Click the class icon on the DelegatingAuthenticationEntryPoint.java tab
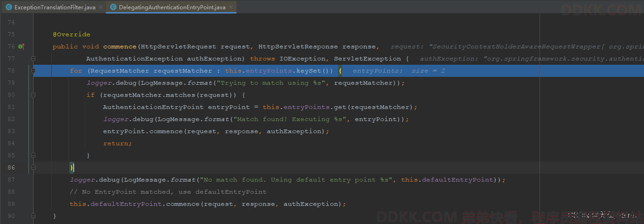 coord(113,7)
